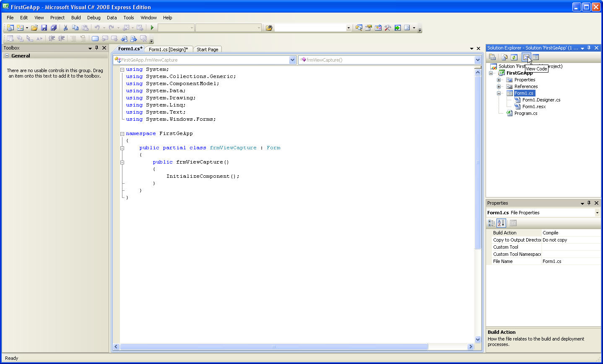The width and height of the screenshot is (603, 364).
Task: Click the Save All icon
Action: point(54,28)
